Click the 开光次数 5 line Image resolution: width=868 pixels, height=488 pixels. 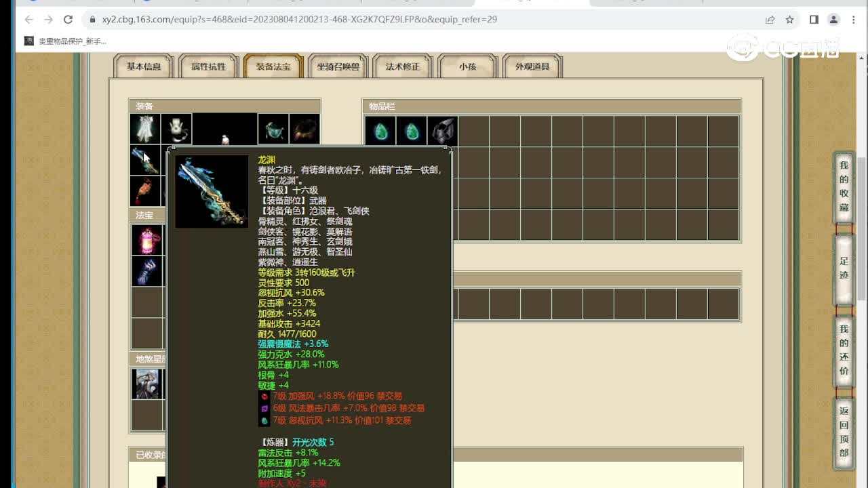click(x=313, y=443)
